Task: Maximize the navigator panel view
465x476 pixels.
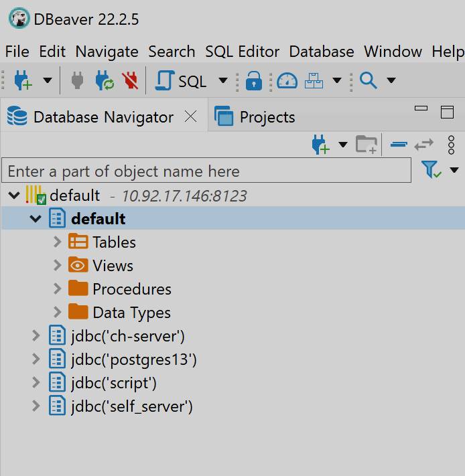Action: click(447, 112)
